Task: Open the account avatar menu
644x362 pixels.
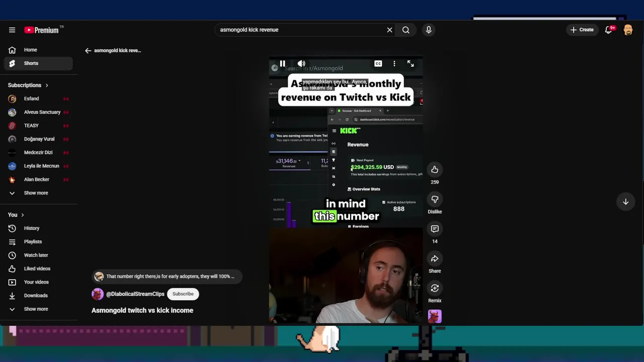Action: 628,30
